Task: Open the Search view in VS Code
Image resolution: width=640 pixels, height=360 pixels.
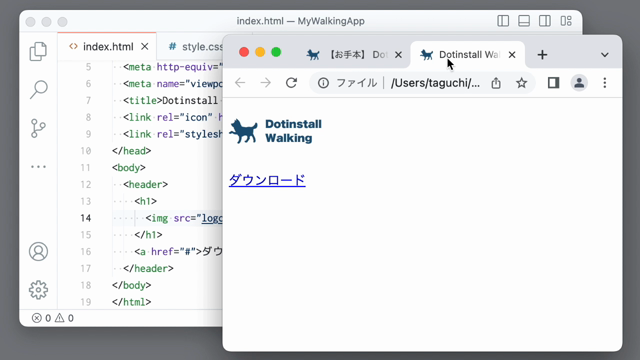Action: pos(38,89)
